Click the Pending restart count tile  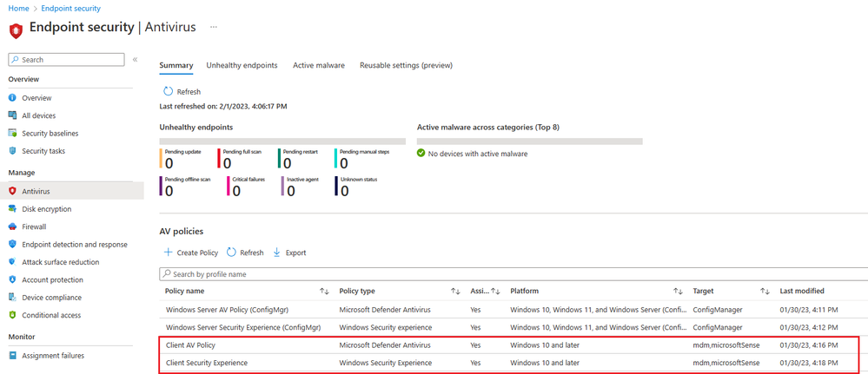tap(298, 159)
